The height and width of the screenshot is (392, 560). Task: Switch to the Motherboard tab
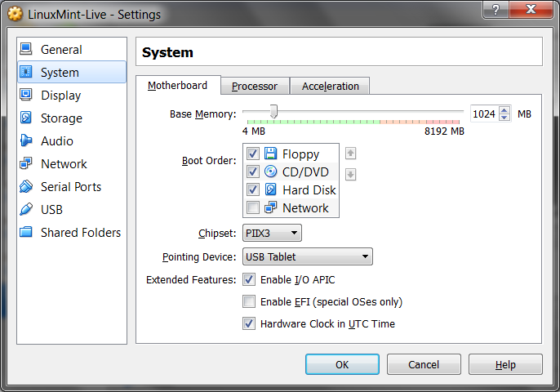coord(177,86)
